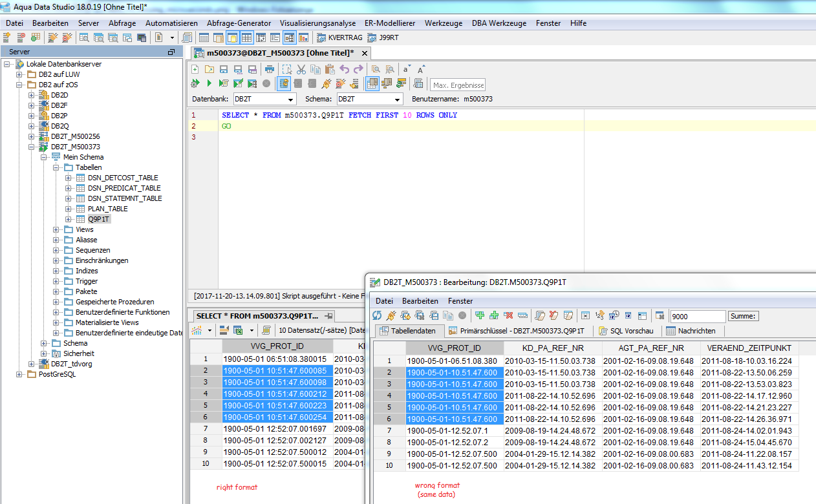The height and width of the screenshot is (504, 816).
Task: Click the decrease font size icon
Action: (406, 69)
